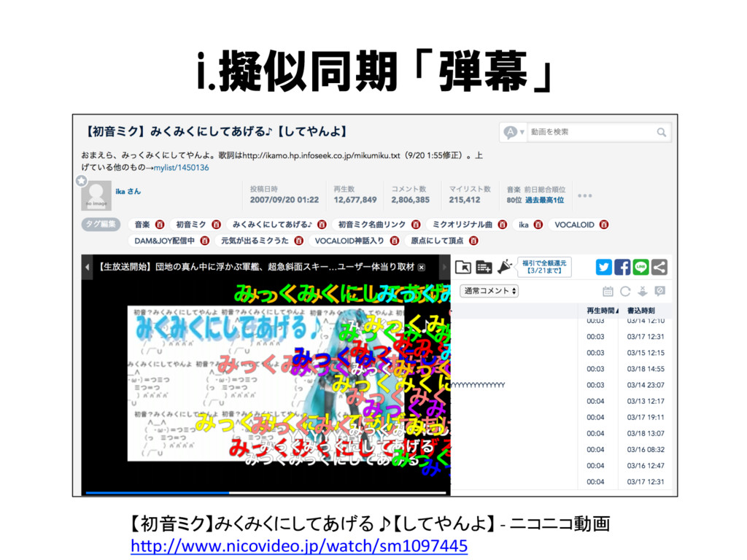Viewport: 747px width, 560px height.
Task: Open the nicovideo.jp/watch/sm1097445 URL link
Action: [x=299, y=545]
